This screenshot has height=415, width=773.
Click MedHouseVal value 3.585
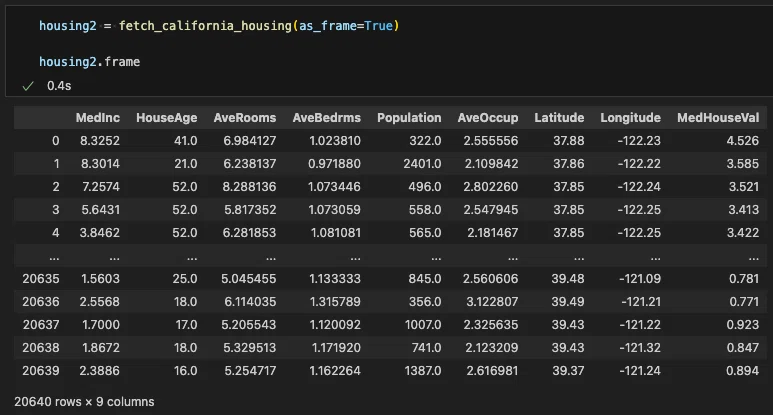743,164
